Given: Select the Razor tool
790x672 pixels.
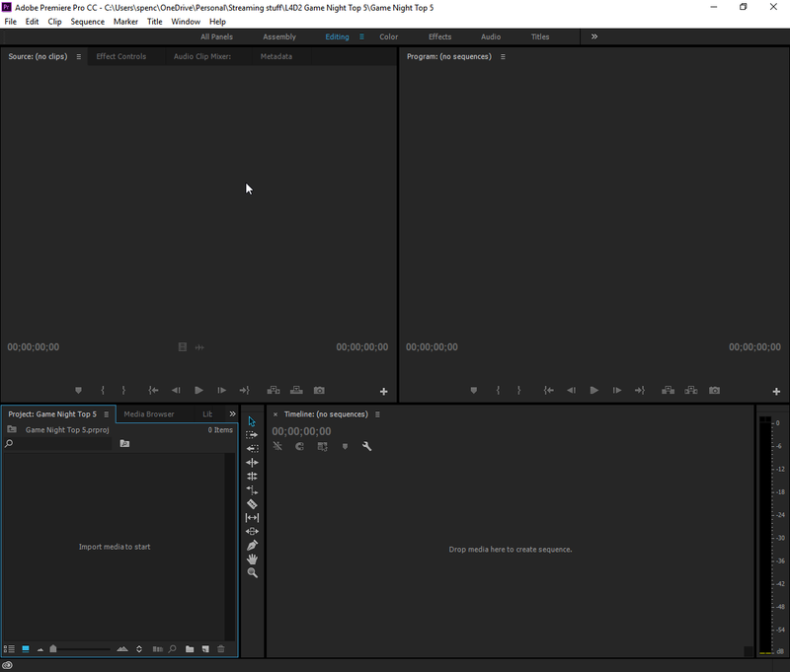Looking at the screenshot, I should click(252, 504).
